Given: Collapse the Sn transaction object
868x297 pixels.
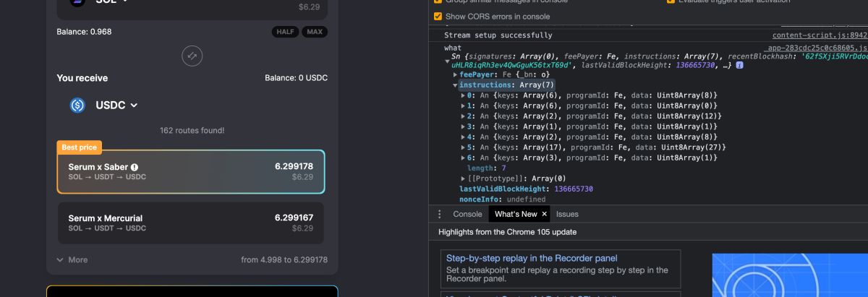Looking at the screenshot, I should tap(447, 61).
